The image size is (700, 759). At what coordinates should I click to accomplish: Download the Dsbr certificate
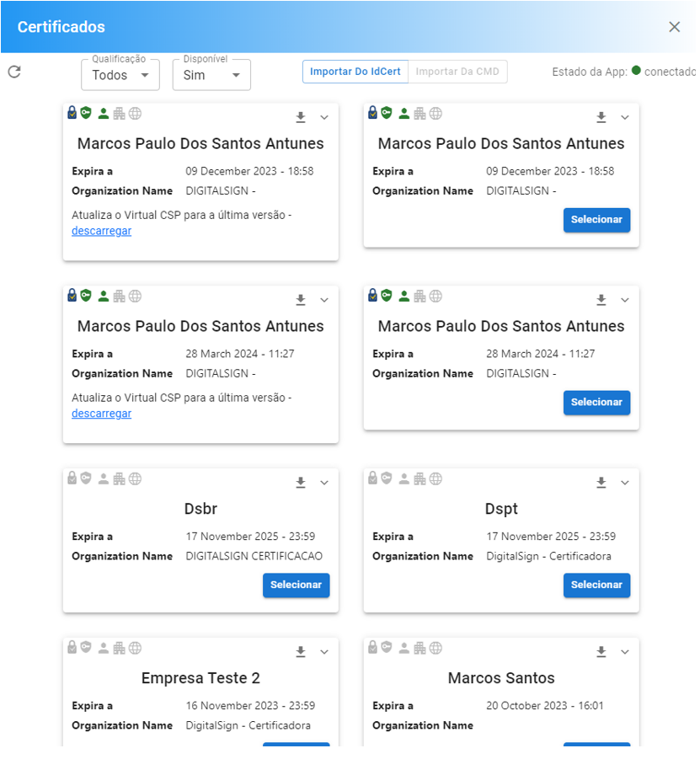coord(301,483)
